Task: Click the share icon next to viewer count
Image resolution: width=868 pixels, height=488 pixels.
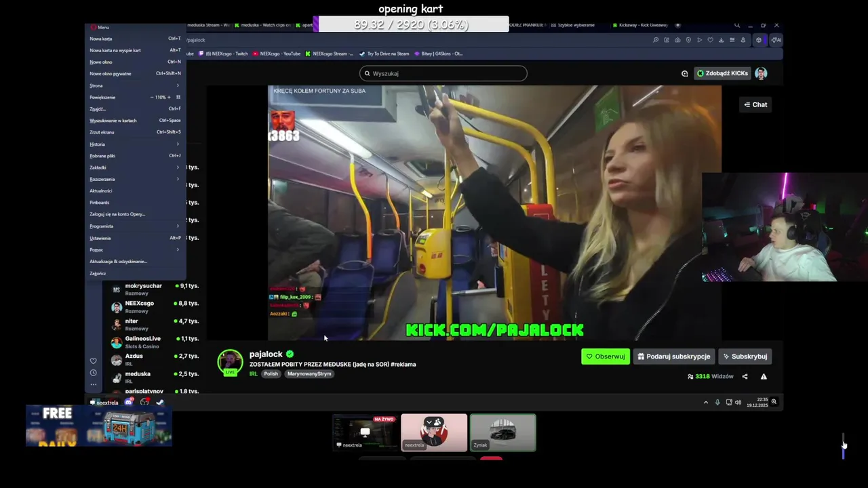Action: 745,376
